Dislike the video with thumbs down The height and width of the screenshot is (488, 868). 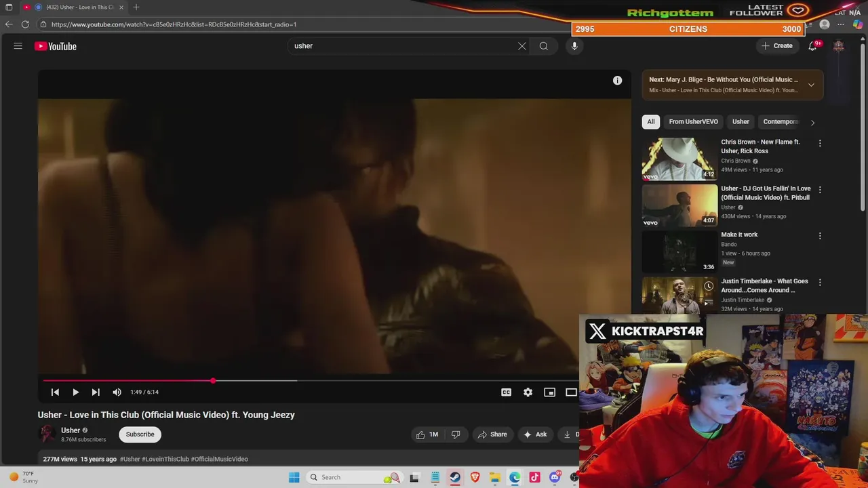click(456, 434)
